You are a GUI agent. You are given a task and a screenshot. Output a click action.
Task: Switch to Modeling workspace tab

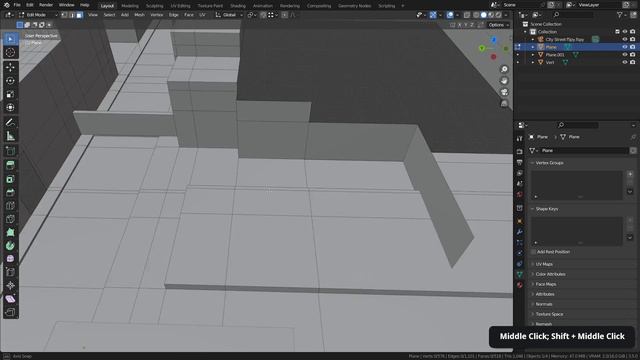point(130,6)
